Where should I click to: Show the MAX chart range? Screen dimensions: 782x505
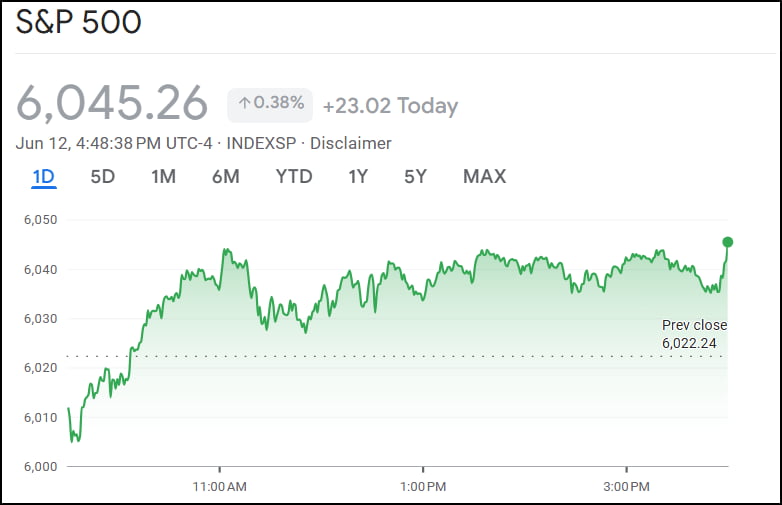click(x=485, y=176)
